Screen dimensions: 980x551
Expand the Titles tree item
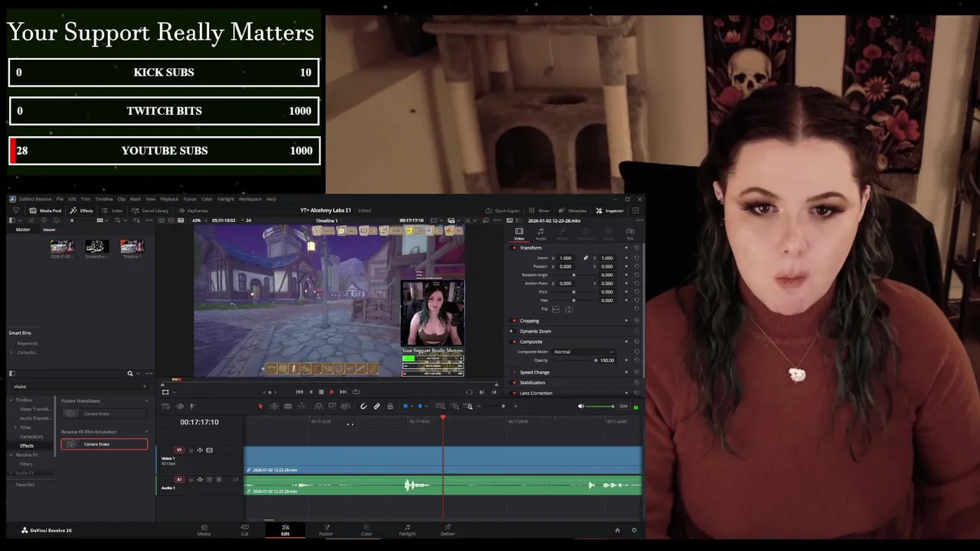click(x=15, y=427)
